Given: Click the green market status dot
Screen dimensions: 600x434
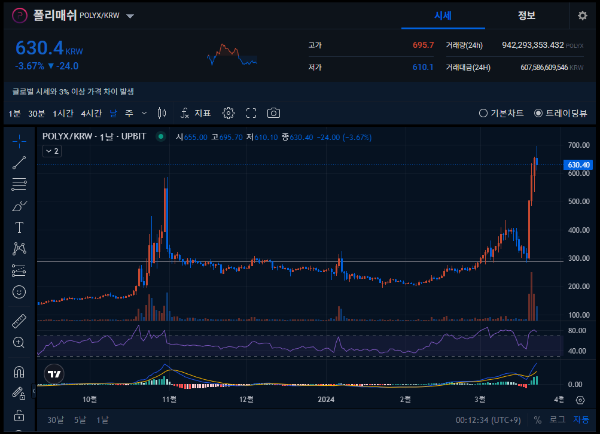Looking at the screenshot, I should tap(161, 137).
